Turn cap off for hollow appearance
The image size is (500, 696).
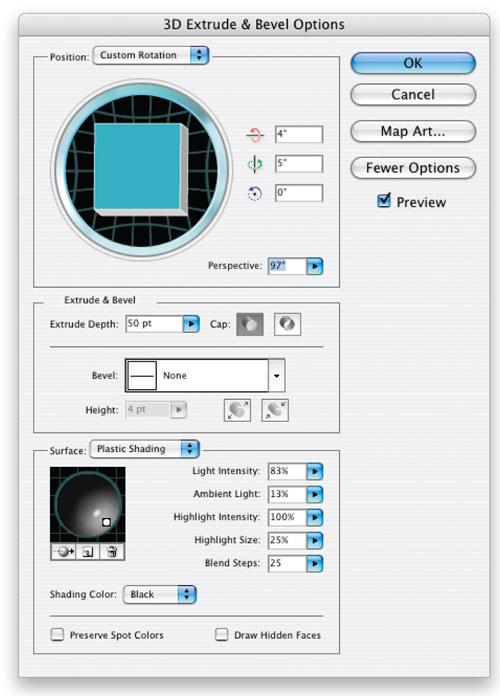tap(287, 324)
